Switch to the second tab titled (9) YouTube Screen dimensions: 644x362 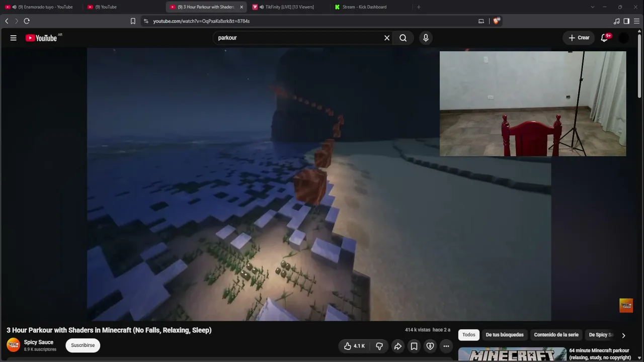[x=124, y=7]
